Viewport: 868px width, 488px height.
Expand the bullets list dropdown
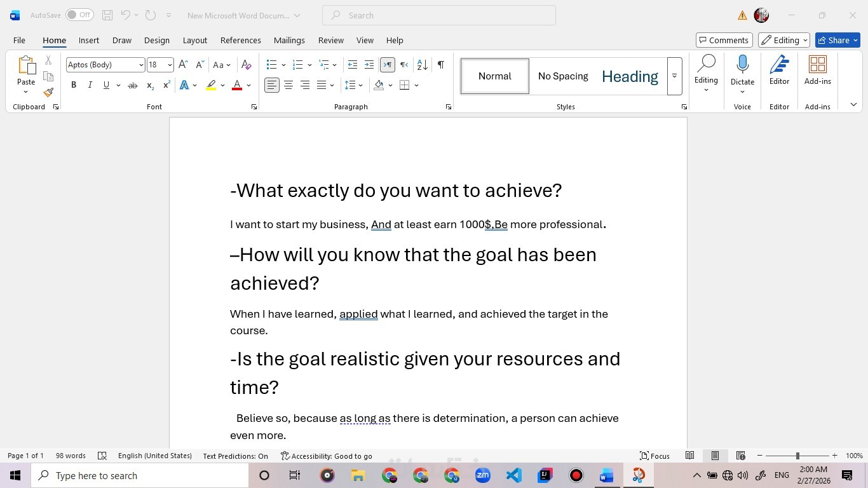tap(283, 65)
